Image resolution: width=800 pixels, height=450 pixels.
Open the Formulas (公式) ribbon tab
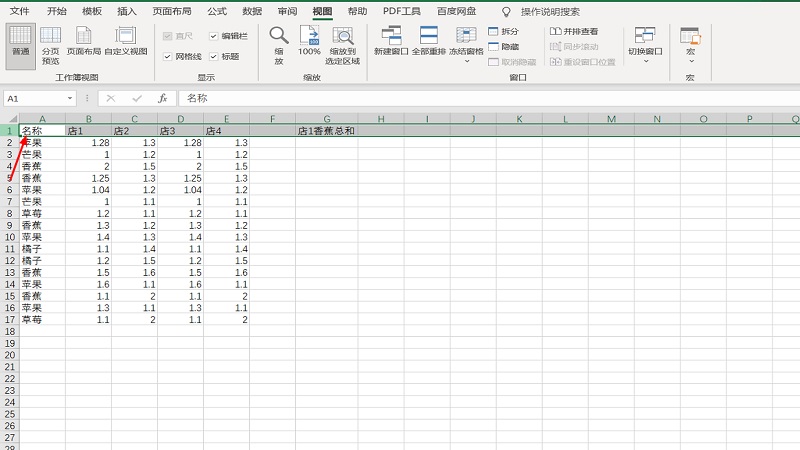(x=216, y=11)
